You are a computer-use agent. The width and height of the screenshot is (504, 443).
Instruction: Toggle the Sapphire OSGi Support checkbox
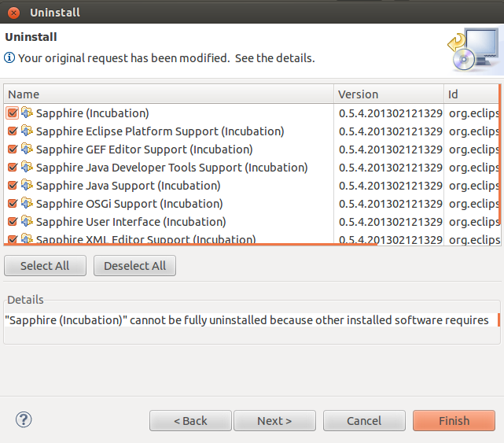(x=13, y=204)
